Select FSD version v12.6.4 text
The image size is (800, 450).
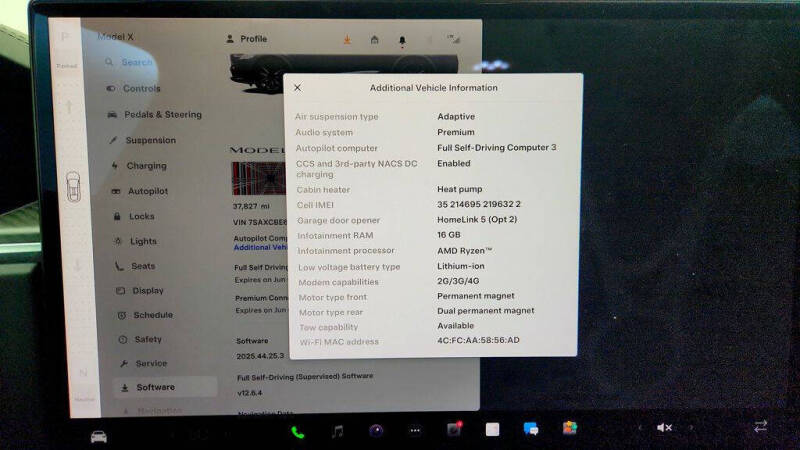[x=249, y=393]
